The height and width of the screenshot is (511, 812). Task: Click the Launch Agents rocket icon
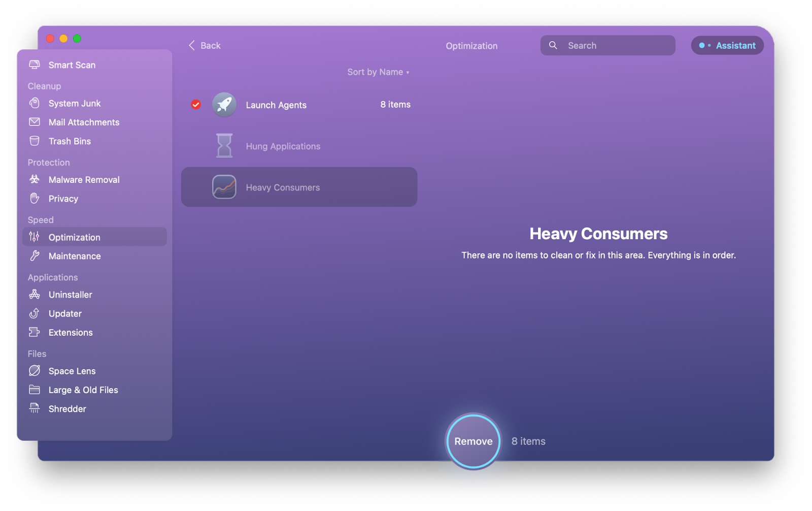pyautogui.click(x=224, y=105)
